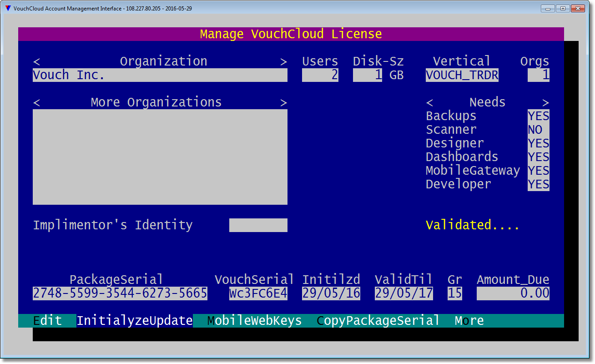Click the Amount_Due field showing 0.00

513,293
